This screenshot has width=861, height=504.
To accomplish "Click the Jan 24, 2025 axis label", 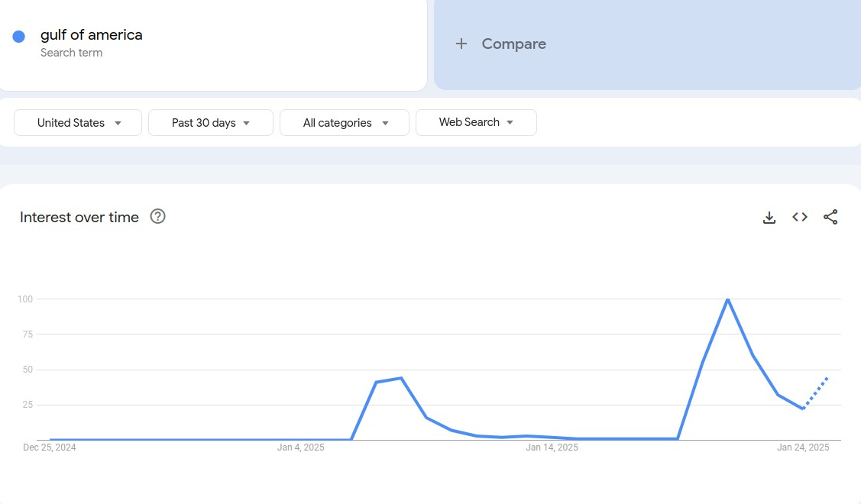I will click(x=803, y=447).
